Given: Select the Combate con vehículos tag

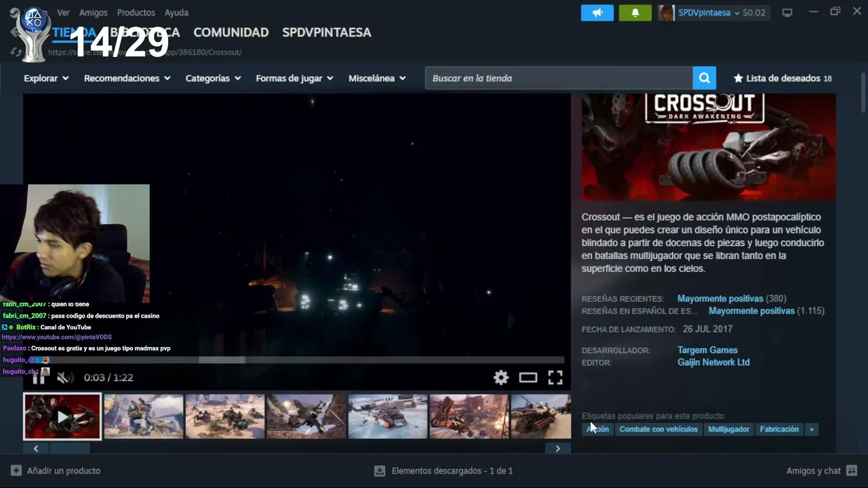Looking at the screenshot, I should pos(658,429).
